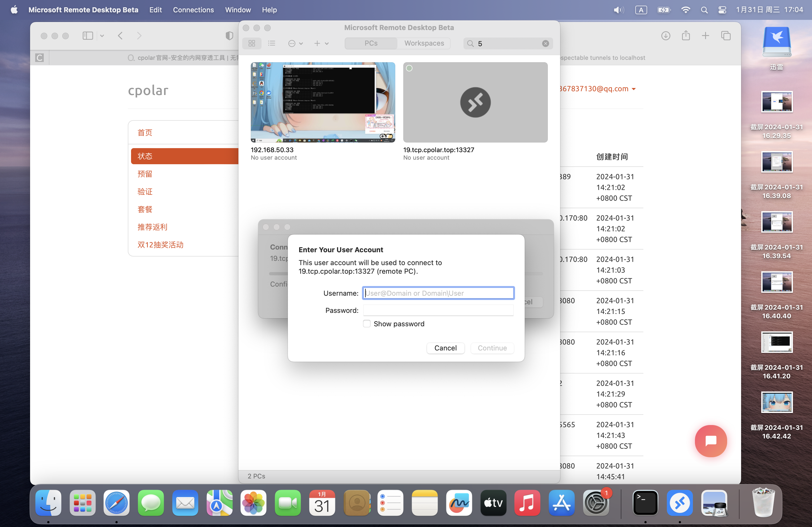The image size is (812, 527).
Task: Open the 首页 link in cpolar sidebar
Action: tap(145, 133)
